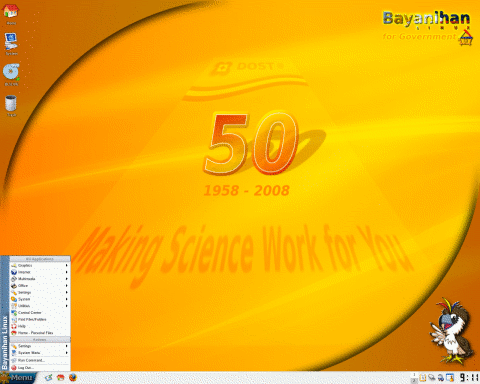The image size is (480, 384).
Task: Expand the Graphics submenu
Action: click(x=40, y=266)
